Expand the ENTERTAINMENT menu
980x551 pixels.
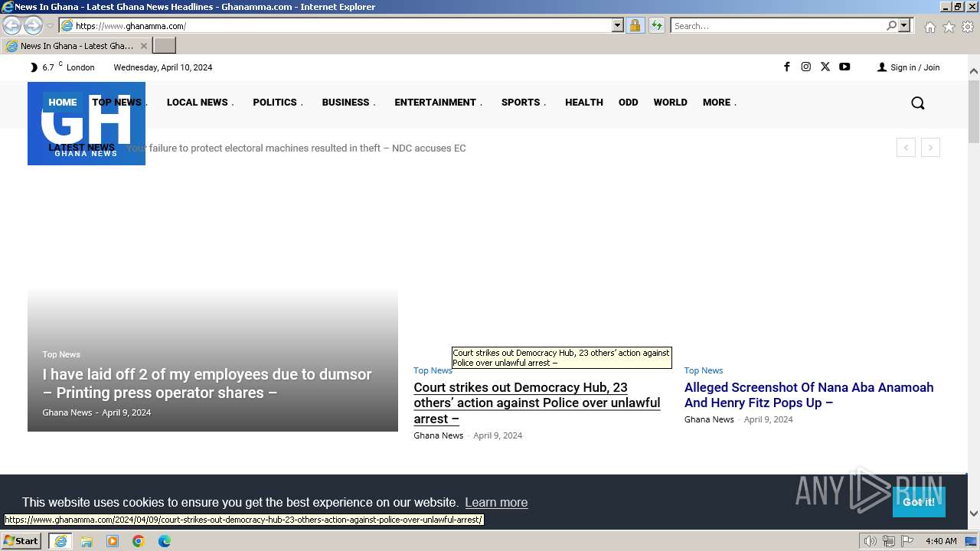(x=438, y=102)
